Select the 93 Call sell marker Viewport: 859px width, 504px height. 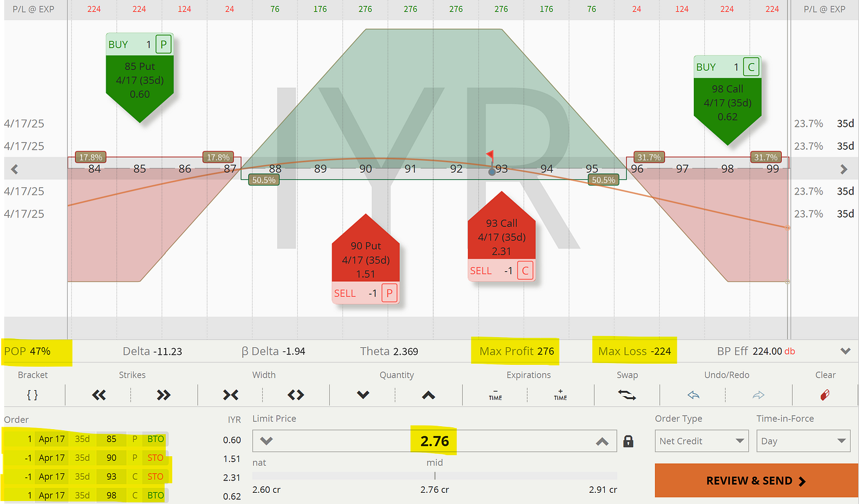coord(501,236)
